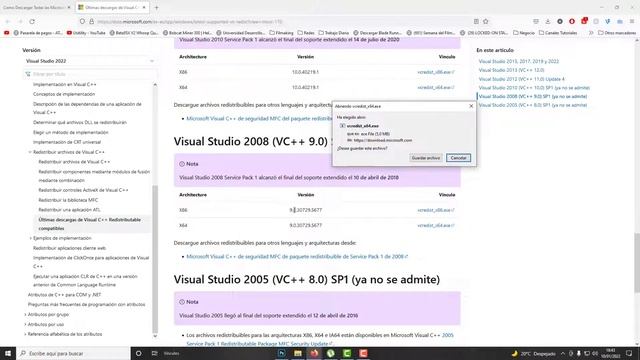The width and height of the screenshot is (640, 360).
Task: Open the Visual Studio 2022 version dropdown
Action: click(x=89, y=61)
